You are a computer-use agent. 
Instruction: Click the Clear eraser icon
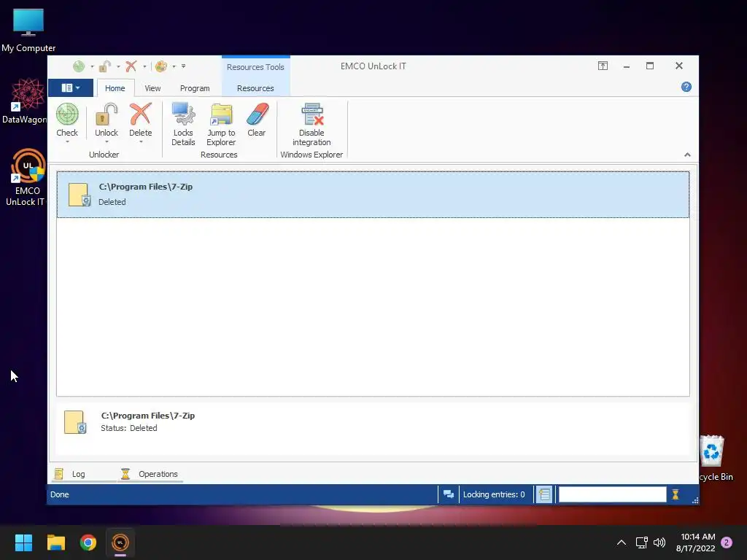258,114
